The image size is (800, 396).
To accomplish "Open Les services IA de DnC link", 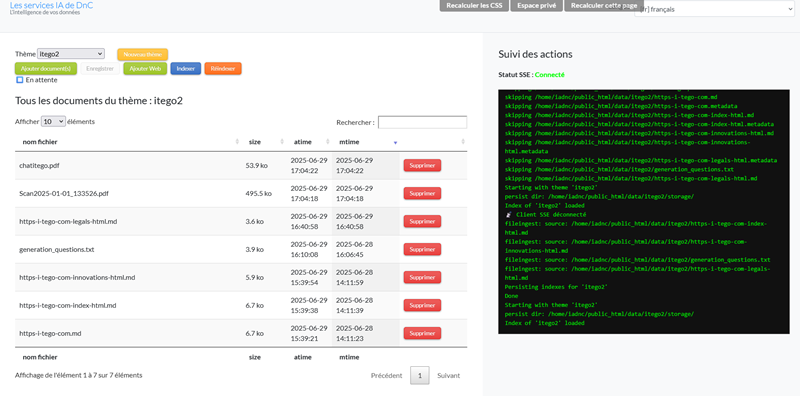I will [x=52, y=5].
